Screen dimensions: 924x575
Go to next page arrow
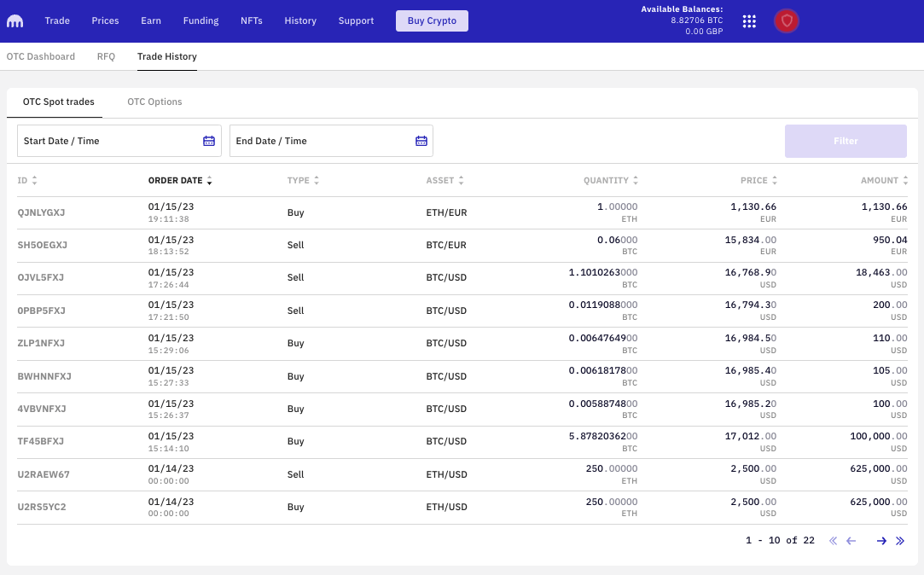(881, 541)
